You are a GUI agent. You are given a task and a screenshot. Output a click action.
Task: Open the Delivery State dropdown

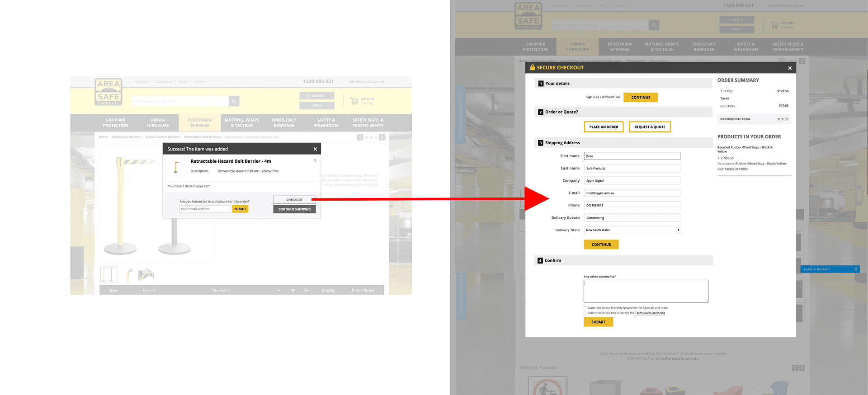pyautogui.click(x=632, y=230)
